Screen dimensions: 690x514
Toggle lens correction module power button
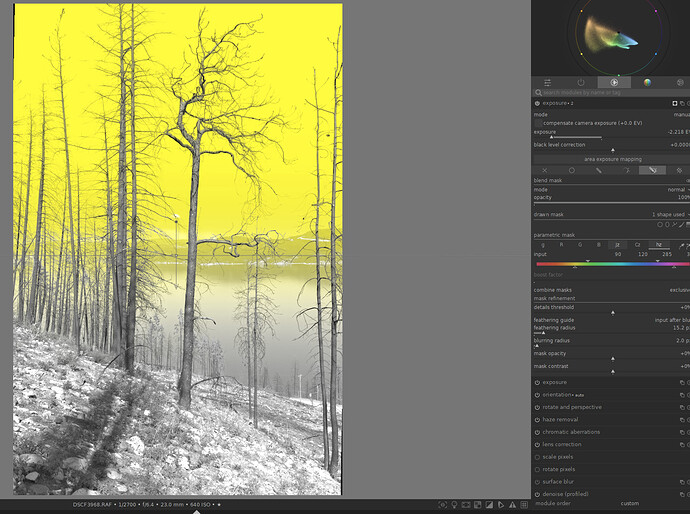537,444
